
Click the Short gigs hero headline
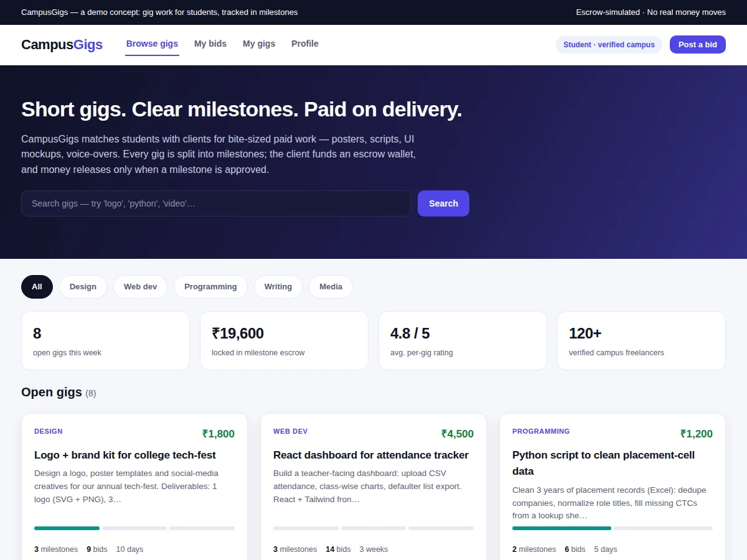point(242,110)
